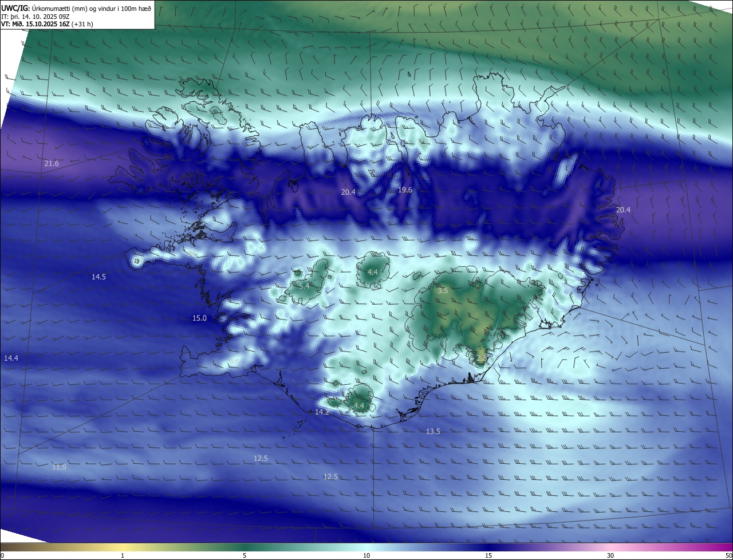
Task: Click the 30 tick on the colour scale
Action: click(x=610, y=555)
